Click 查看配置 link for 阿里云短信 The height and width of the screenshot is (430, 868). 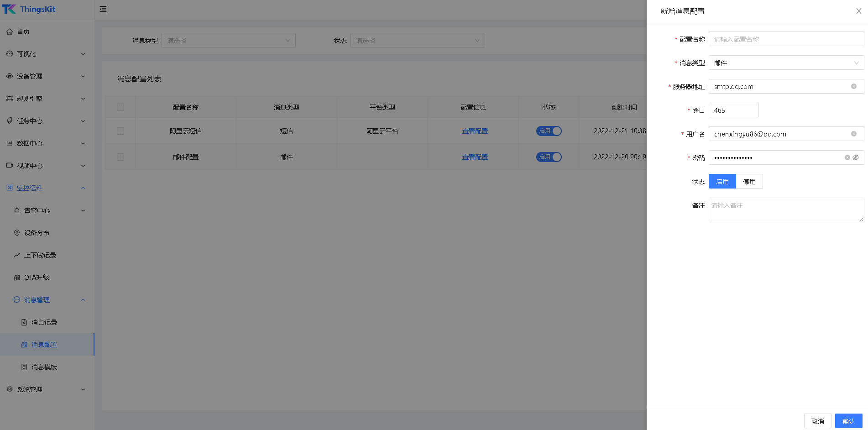pyautogui.click(x=475, y=131)
